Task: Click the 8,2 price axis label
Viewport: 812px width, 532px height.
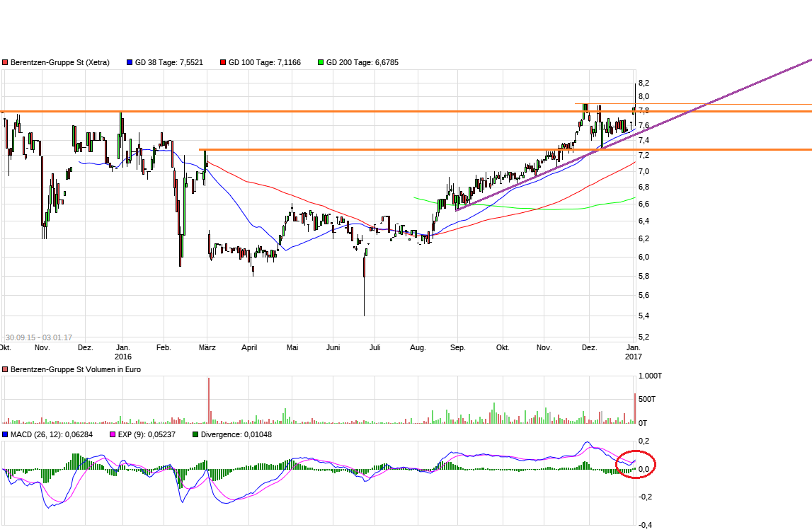Action: (x=643, y=83)
